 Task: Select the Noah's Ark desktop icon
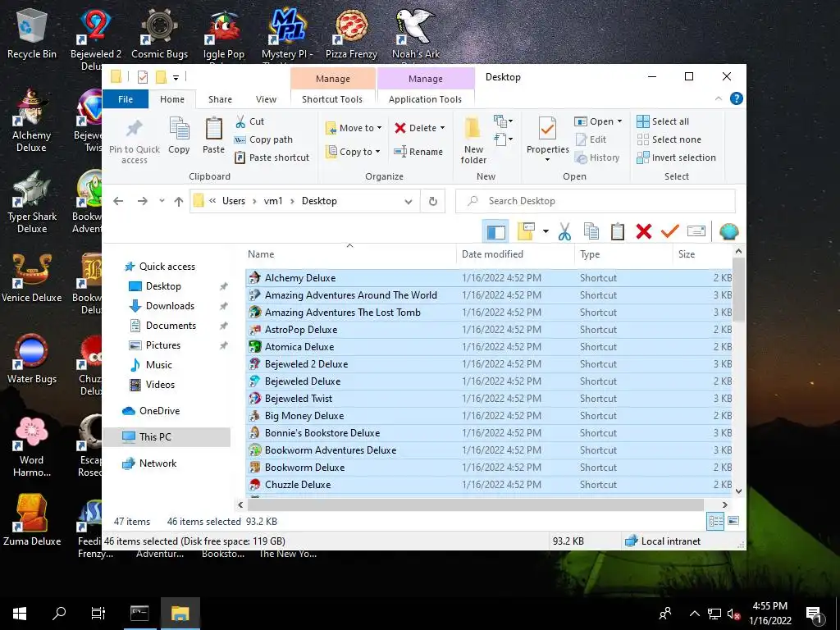(x=416, y=33)
